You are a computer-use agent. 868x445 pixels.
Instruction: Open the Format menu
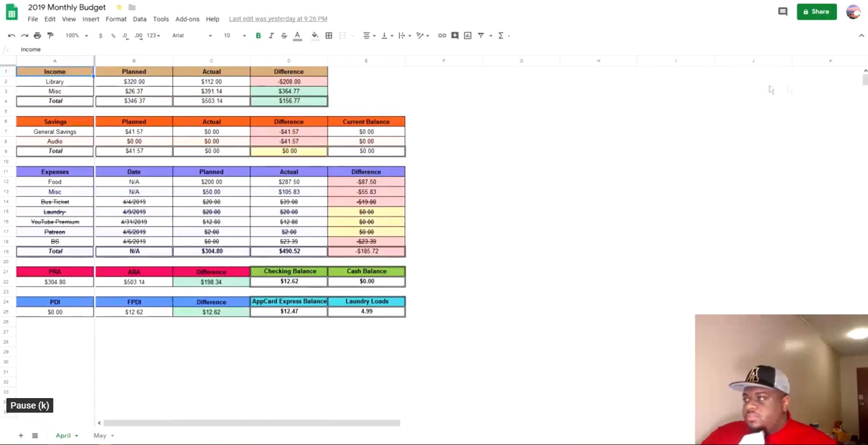(116, 19)
